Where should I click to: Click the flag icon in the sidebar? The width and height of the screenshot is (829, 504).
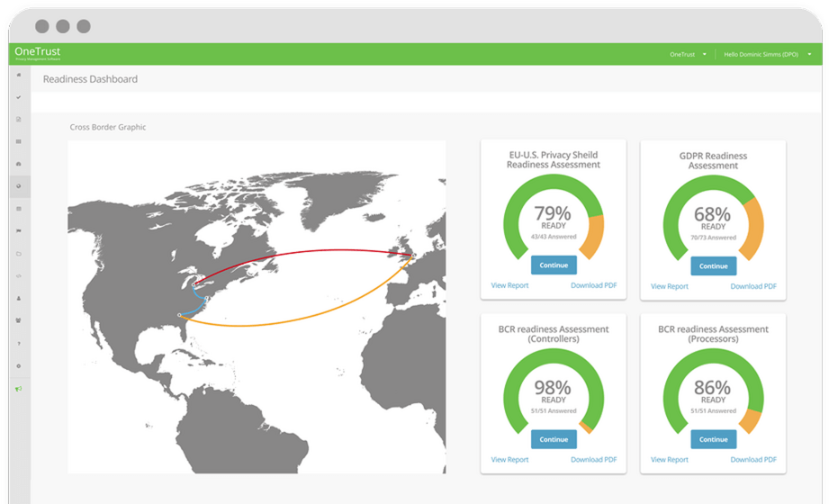pos(19,231)
